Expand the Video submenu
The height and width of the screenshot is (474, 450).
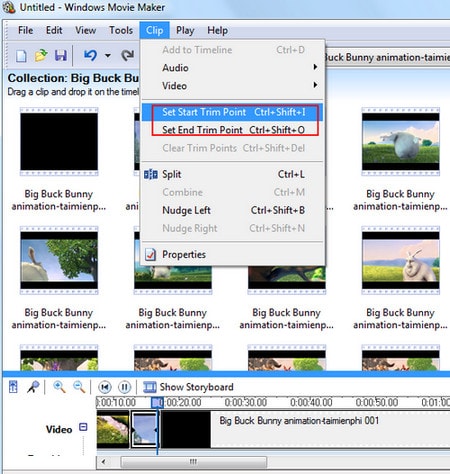232,86
